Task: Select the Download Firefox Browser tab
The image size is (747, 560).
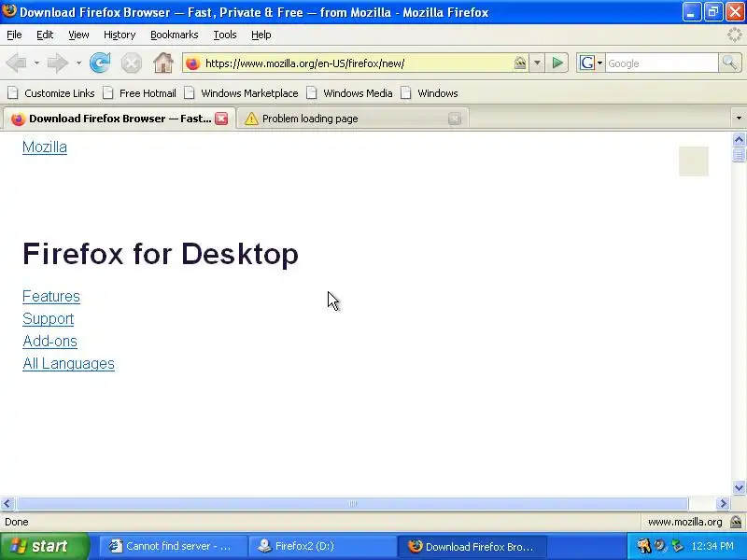Action: (x=120, y=119)
